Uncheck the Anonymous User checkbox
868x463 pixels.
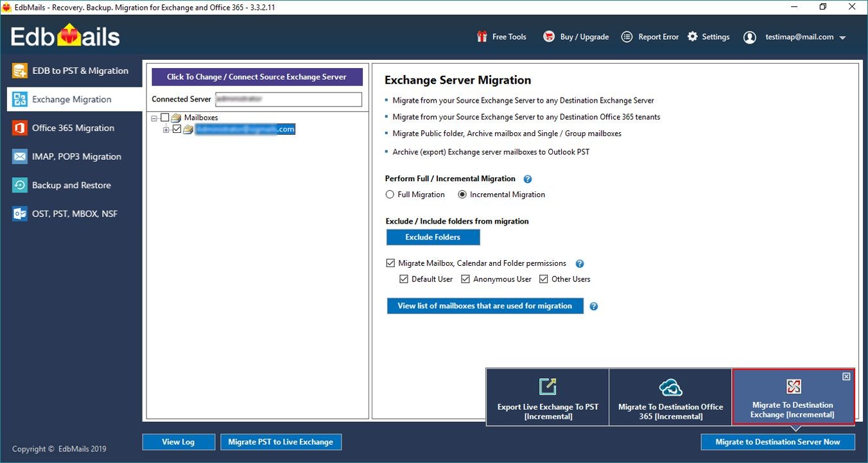click(x=465, y=279)
